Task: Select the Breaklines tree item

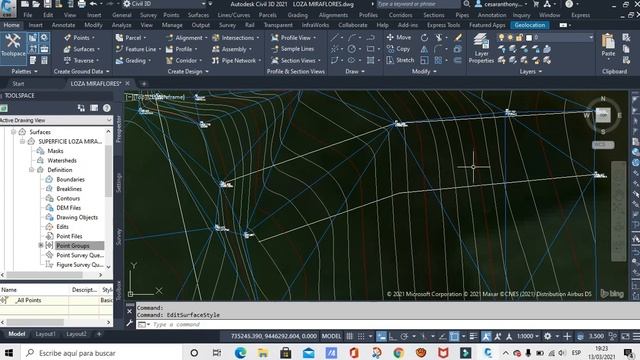Action: (x=69, y=189)
